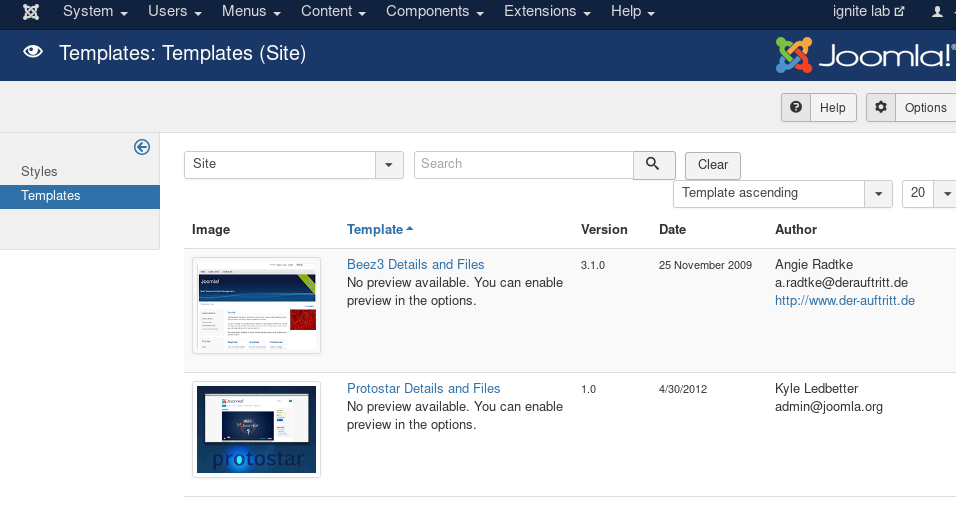Click email admin@joomla.org
This screenshot has width=956, height=521.
[829, 406]
